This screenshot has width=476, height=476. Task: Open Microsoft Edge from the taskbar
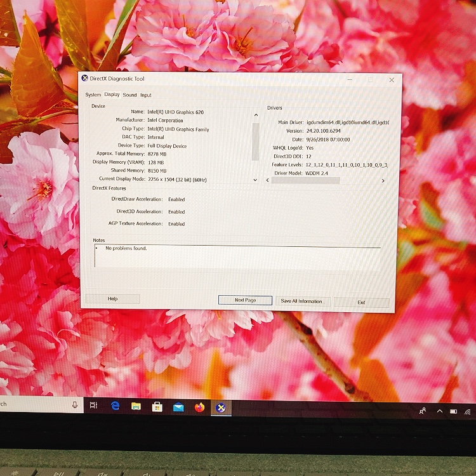pyautogui.click(x=116, y=406)
